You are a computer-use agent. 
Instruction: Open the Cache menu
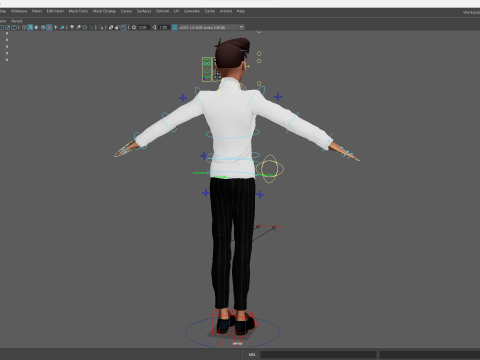click(210, 11)
